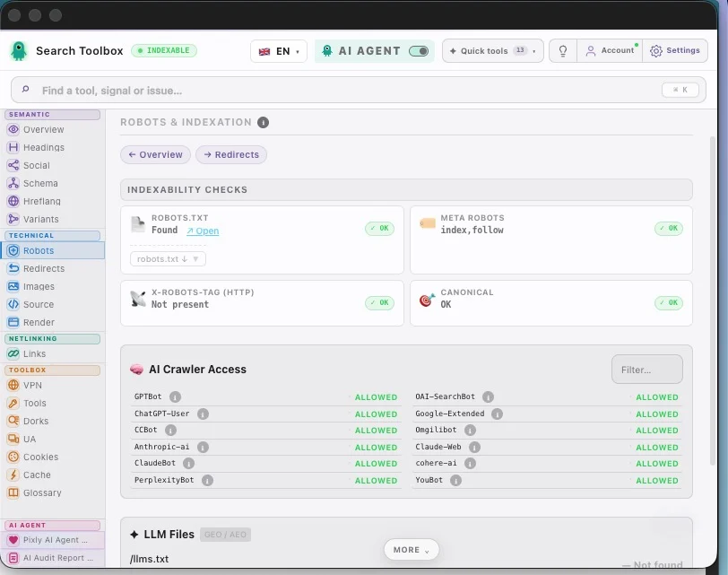728x575 pixels.
Task: Focus the AI Crawler Filter field
Action: point(647,370)
